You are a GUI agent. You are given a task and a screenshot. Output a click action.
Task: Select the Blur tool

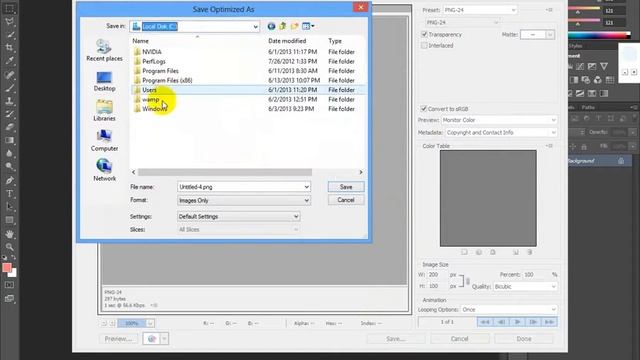(x=9, y=153)
